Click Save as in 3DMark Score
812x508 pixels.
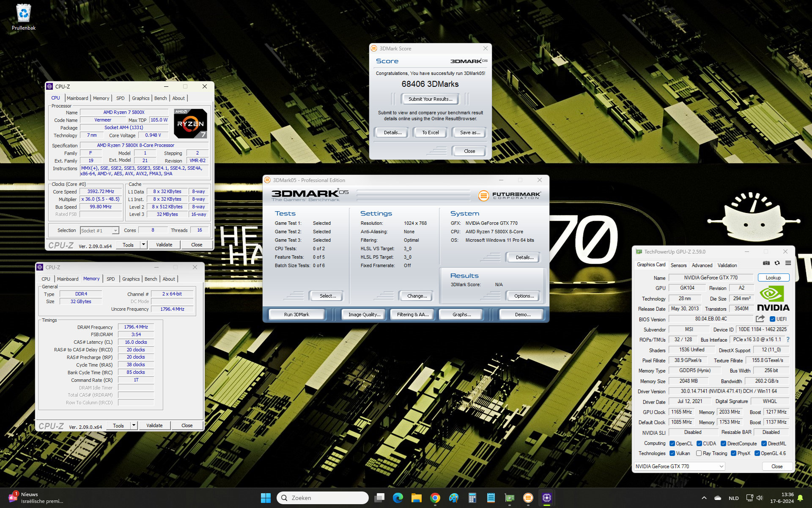click(469, 133)
